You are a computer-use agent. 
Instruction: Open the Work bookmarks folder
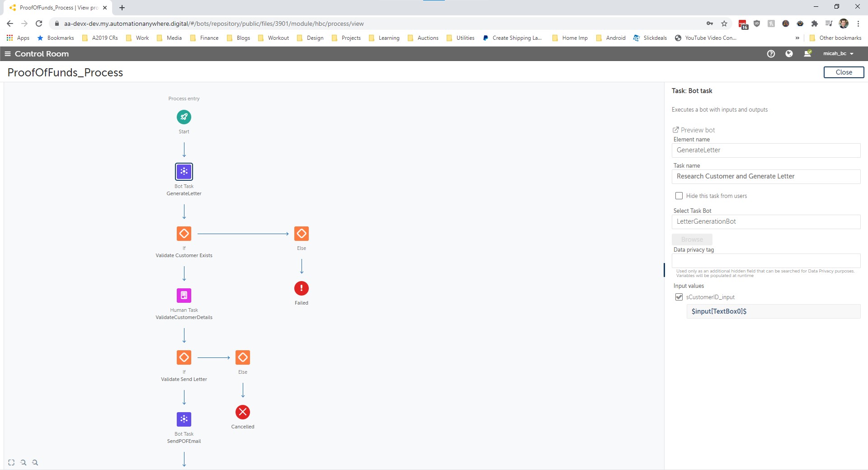[x=138, y=38]
